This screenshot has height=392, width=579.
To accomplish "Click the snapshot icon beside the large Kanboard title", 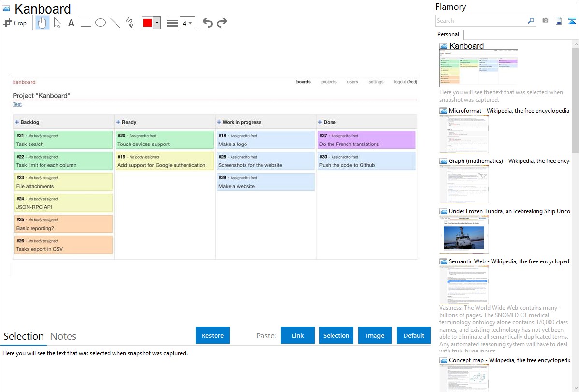I will [x=6, y=8].
